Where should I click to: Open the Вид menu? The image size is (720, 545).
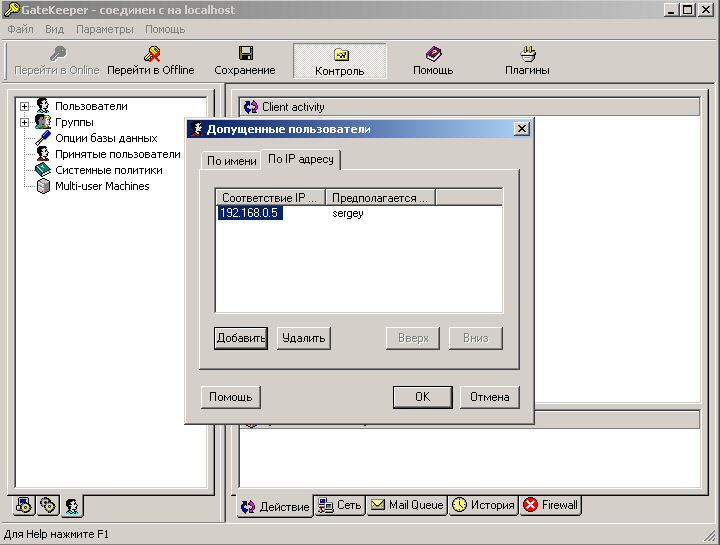(54, 29)
